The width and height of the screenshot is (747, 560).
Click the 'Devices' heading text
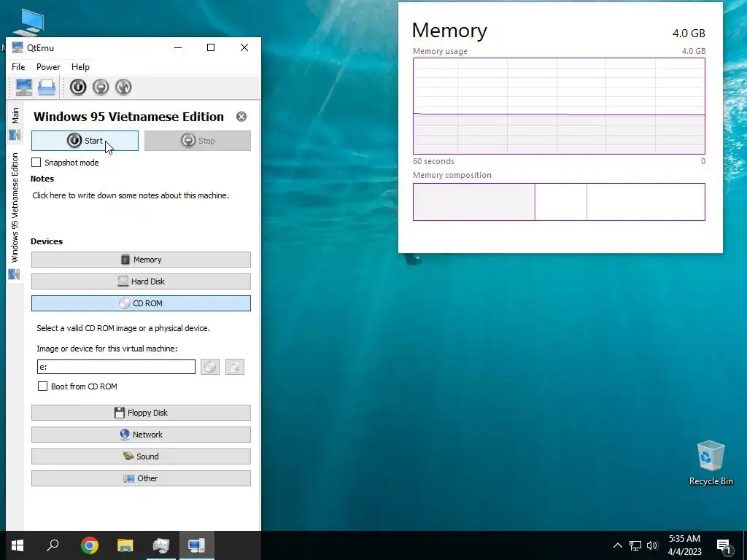click(47, 241)
